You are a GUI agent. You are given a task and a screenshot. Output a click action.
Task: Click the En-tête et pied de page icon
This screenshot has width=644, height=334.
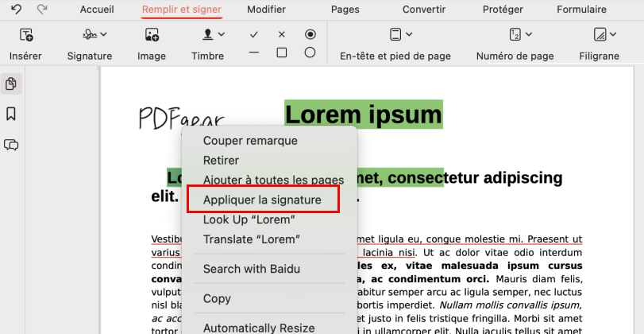[395, 34]
